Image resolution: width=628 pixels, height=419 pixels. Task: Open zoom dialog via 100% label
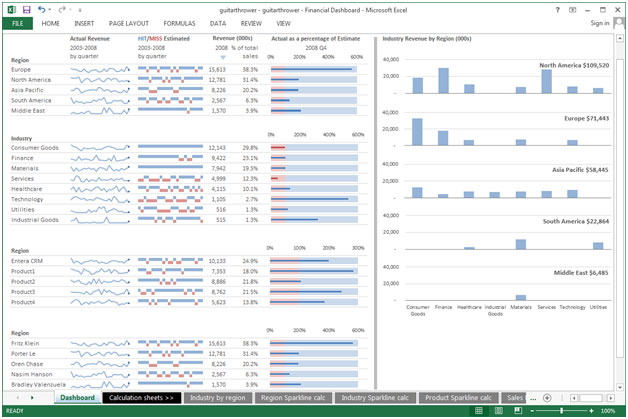(x=608, y=411)
